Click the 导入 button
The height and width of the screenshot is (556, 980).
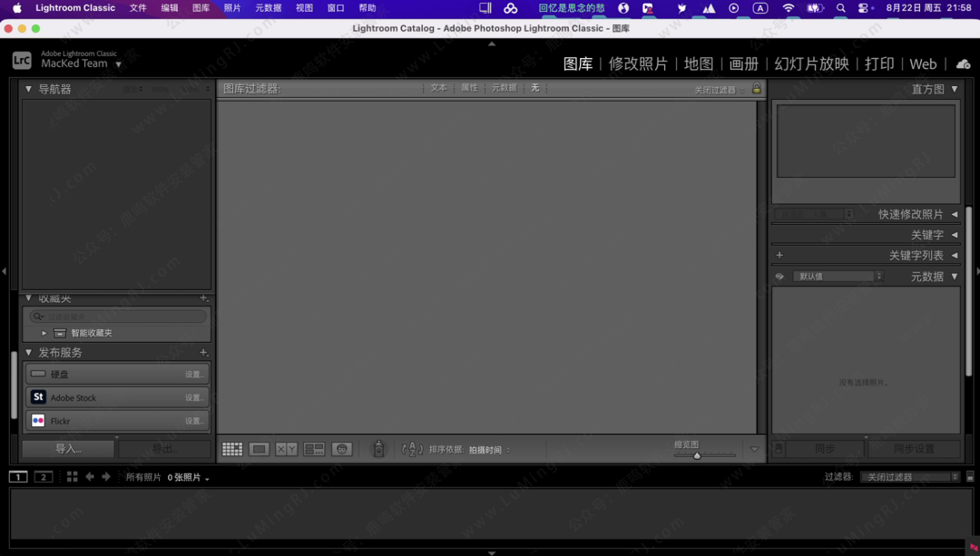[67, 448]
